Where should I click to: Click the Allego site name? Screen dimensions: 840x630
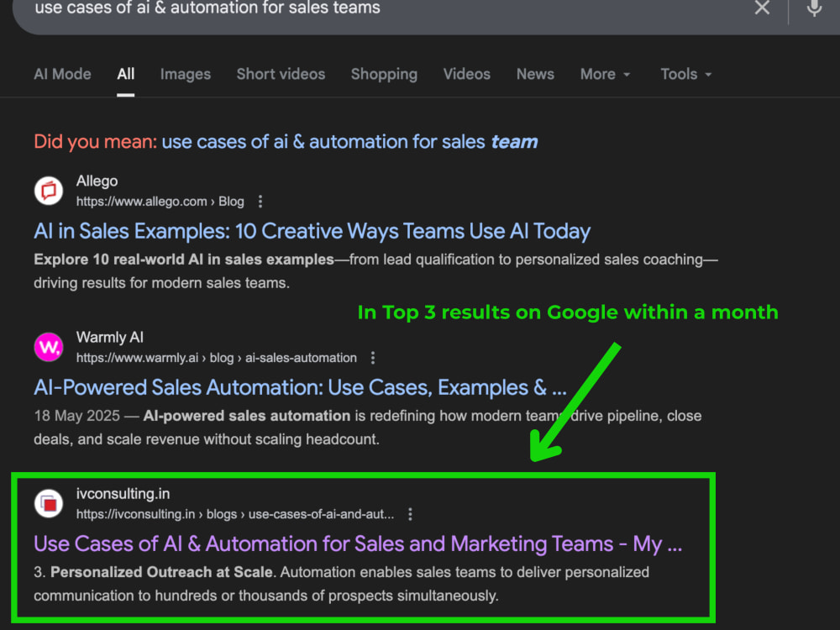[97, 181]
